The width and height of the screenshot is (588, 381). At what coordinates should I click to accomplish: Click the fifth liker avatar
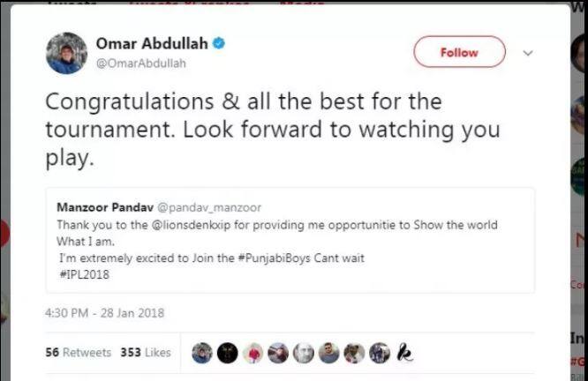(303, 353)
